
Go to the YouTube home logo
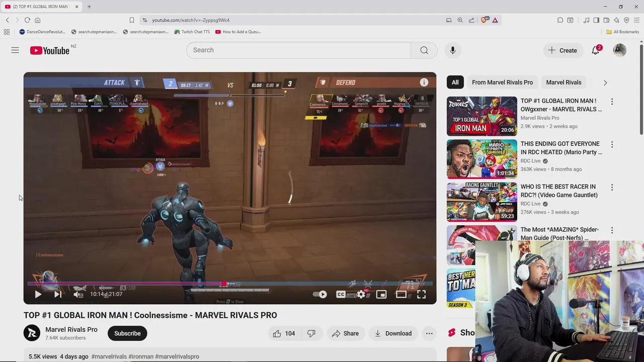click(49, 50)
